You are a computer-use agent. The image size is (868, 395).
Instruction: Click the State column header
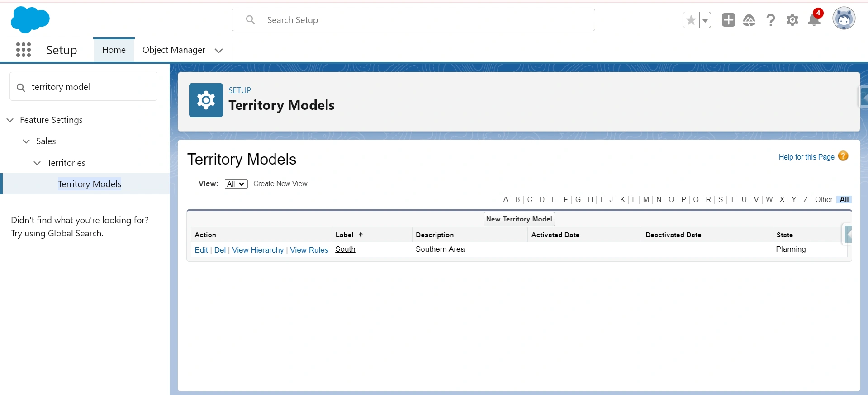pyautogui.click(x=784, y=235)
